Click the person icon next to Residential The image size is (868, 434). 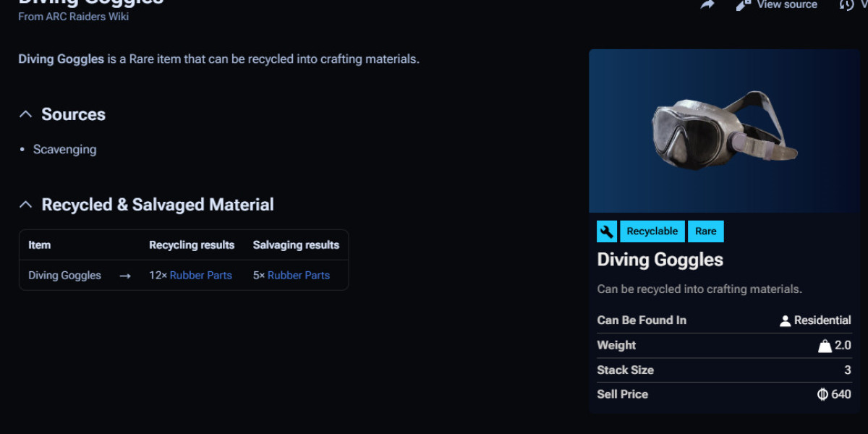coord(785,320)
